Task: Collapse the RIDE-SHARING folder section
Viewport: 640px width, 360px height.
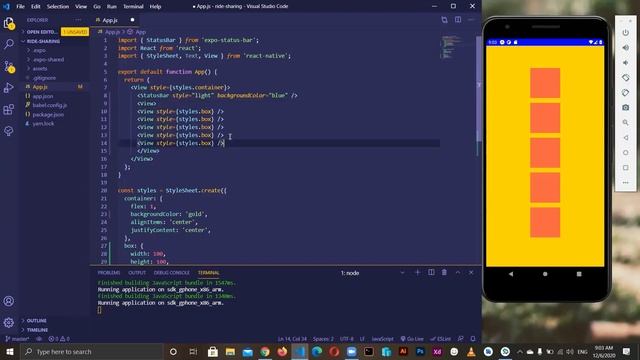Action: [x=43, y=41]
